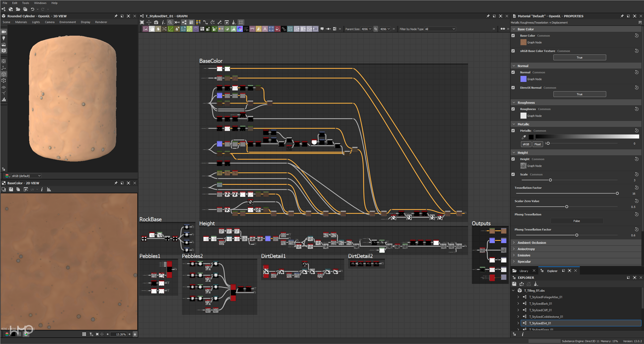This screenshot has height=344, width=644.
Task: Add a Normal node using the purple-blue icon
Action: tap(240, 29)
